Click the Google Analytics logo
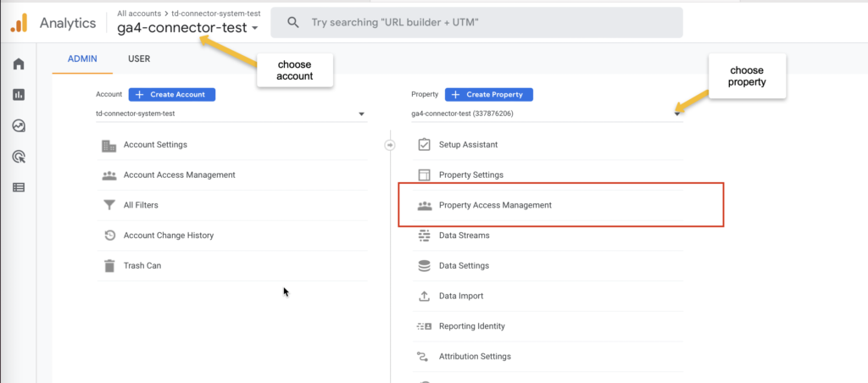868x383 pixels. click(x=19, y=23)
